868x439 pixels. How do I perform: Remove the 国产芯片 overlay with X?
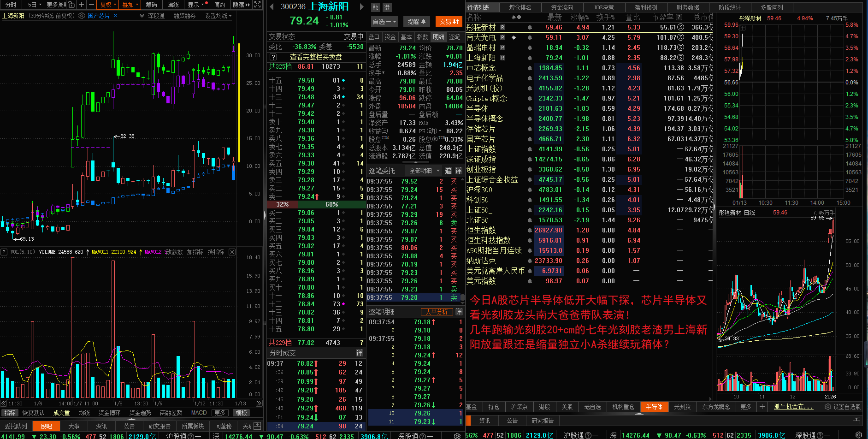[x=115, y=16]
